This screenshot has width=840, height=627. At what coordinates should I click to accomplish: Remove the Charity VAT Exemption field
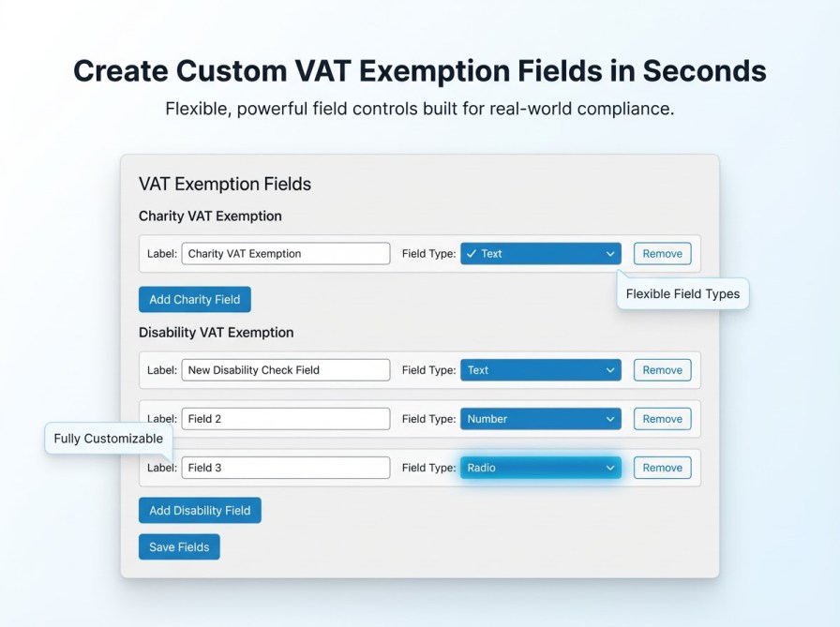(662, 253)
